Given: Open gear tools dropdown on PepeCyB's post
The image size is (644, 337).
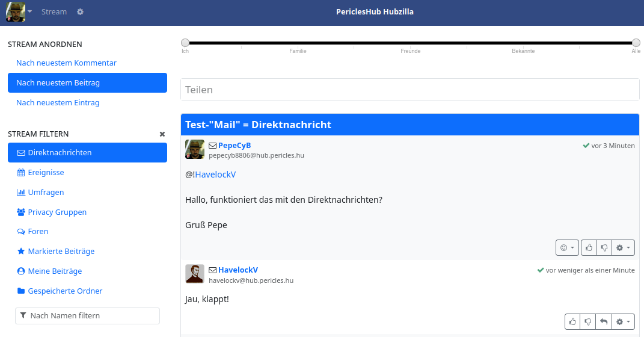Looking at the screenshot, I should tap(623, 247).
